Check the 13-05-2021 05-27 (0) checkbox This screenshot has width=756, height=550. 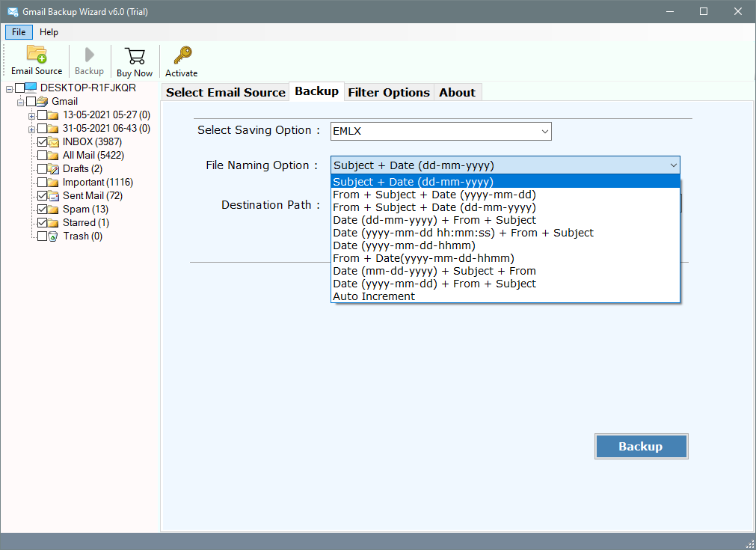pos(43,114)
